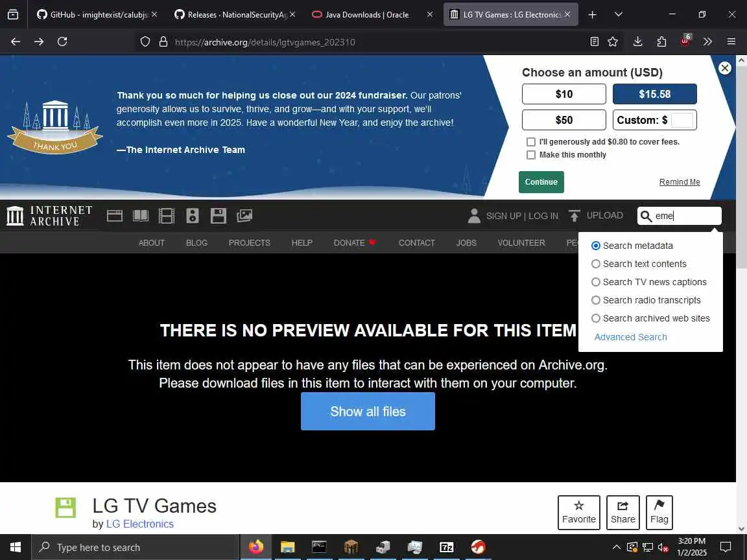Choose the $50 donation amount
This screenshot has height=560, width=747.
click(564, 120)
